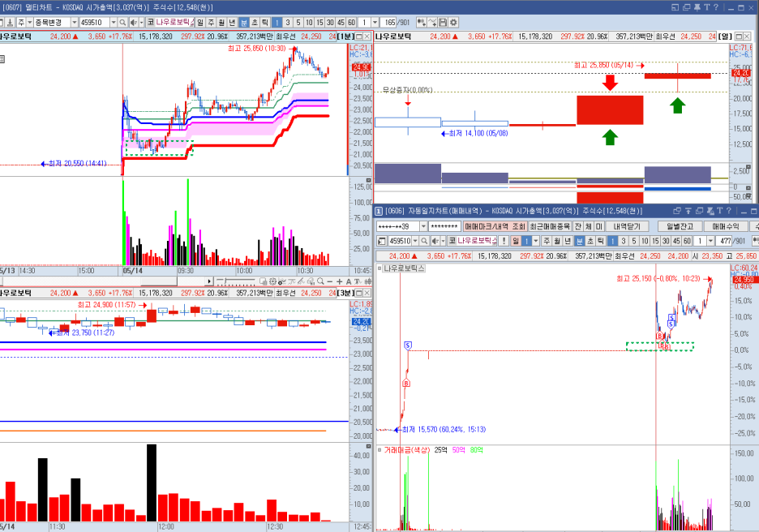The height and width of the screenshot is (532, 759).
Task: Click the add-chart icon right of the 165/901 field
Action: pos(421,22)
